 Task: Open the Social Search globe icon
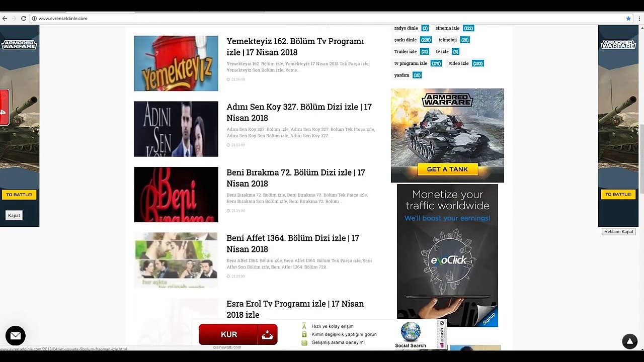(x=411, y=332)
